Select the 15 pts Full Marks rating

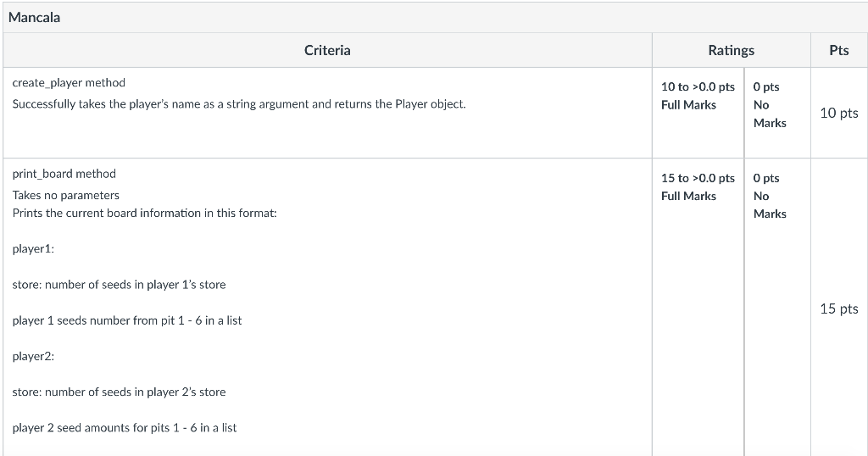point(697,186)
